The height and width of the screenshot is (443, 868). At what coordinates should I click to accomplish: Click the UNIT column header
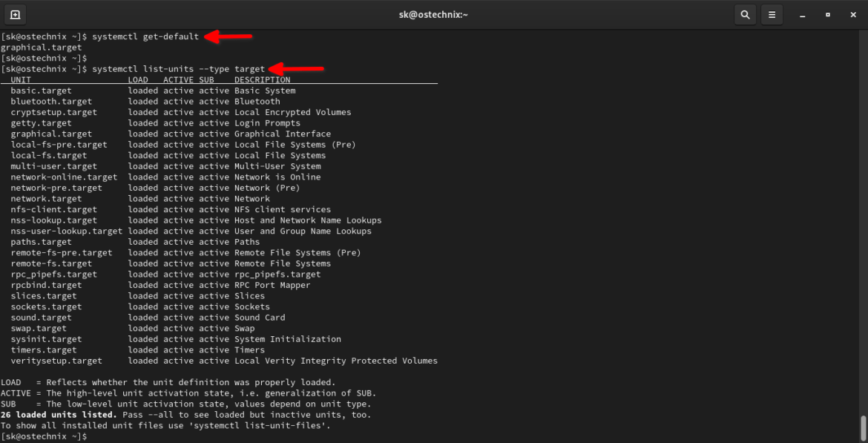coord(21,79)
